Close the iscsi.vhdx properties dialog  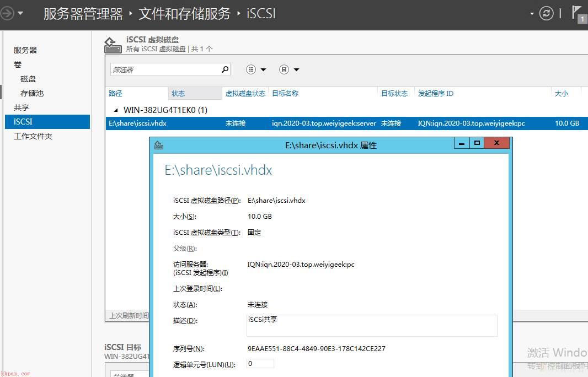(496, 143)
